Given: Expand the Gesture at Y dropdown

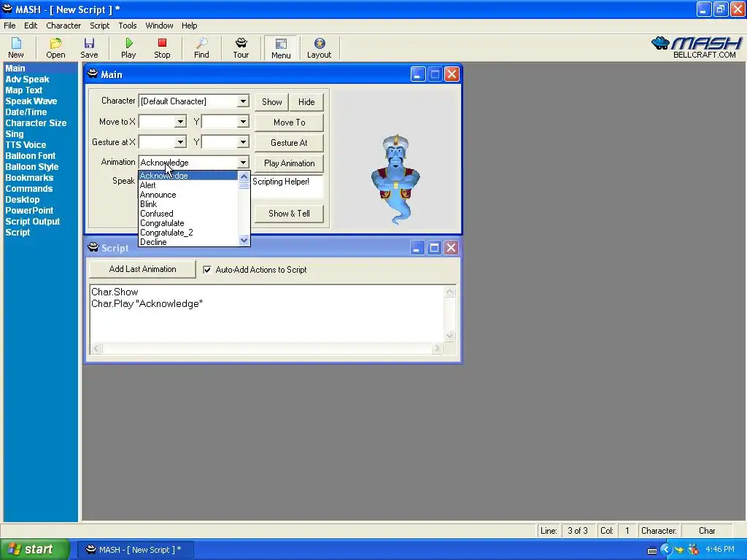Looking at the screenshot, I should (x=243, y=142).
